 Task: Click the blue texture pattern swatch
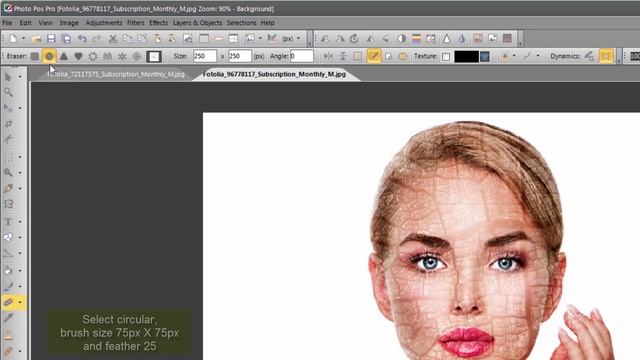(x=485, y=57)
